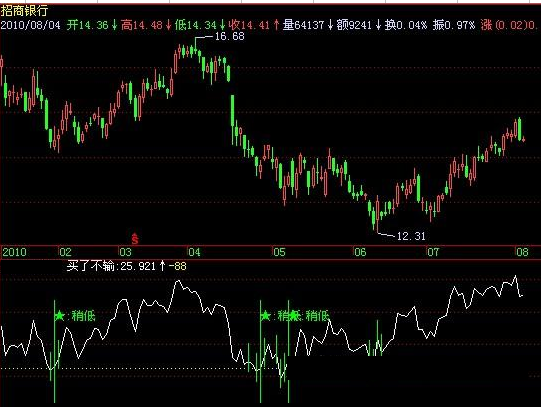The image size is (541, 407).
Task: Select month 08 on the time axis
Action: [x=522, y=252]
